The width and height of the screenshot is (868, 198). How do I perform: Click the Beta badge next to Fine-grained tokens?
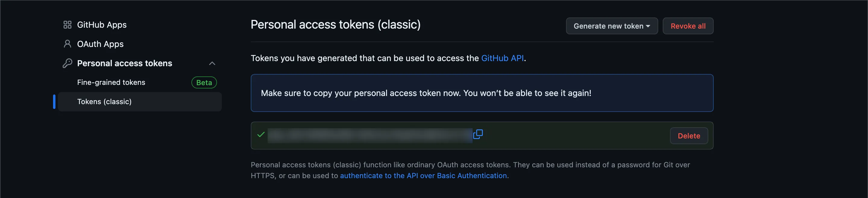[204, 83]
